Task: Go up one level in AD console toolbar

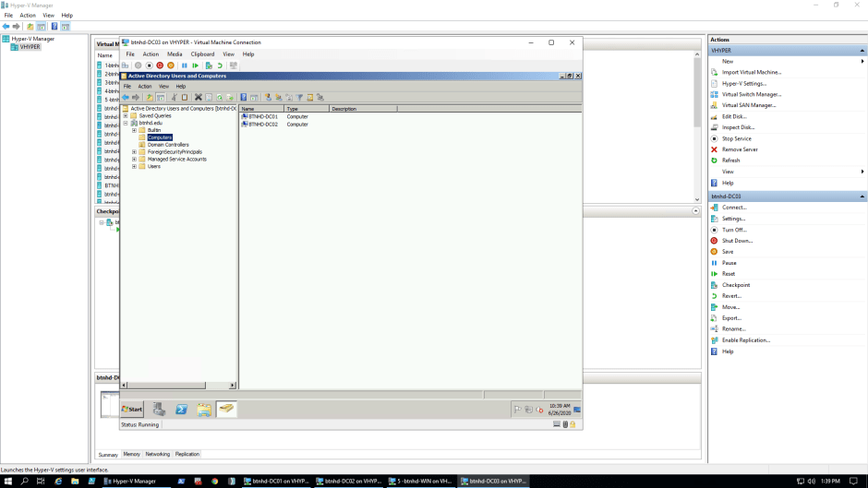Action: pos(150,98)
